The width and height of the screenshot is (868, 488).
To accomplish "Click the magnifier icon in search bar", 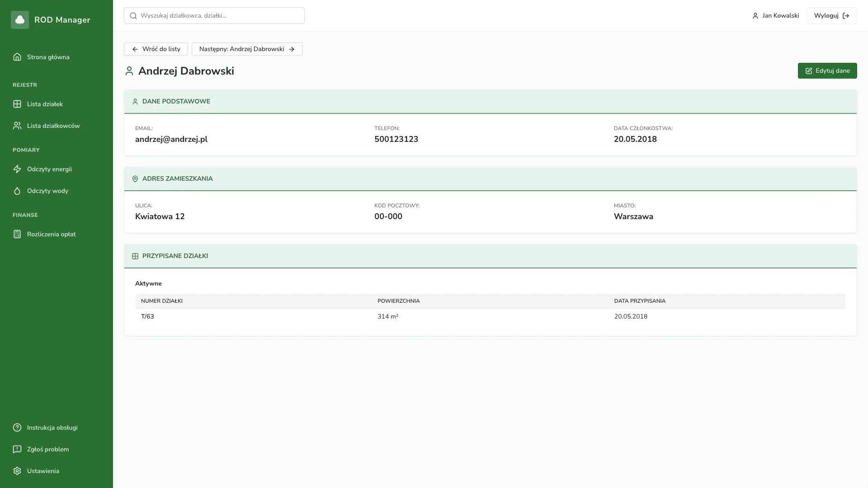I will [x=133, y=16].
